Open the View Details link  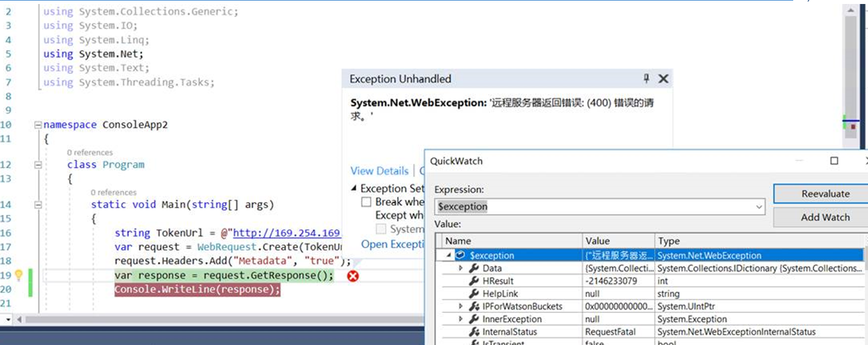(379, 171)
